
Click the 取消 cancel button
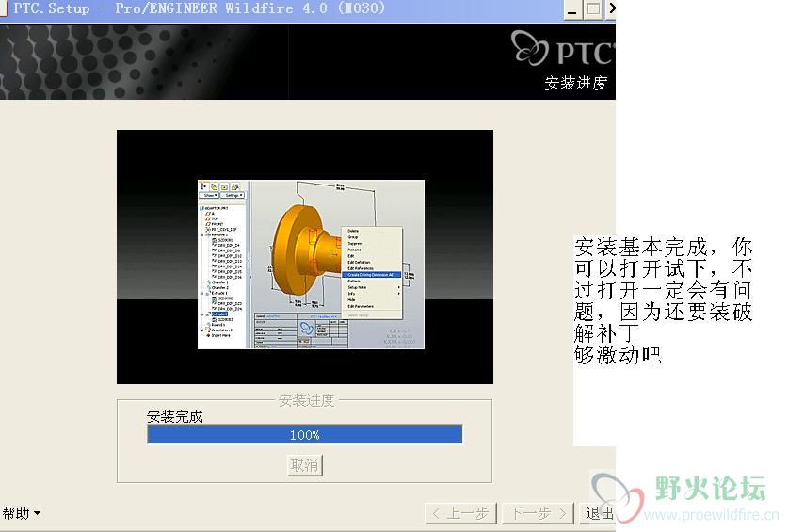click(x=304, y=465)
